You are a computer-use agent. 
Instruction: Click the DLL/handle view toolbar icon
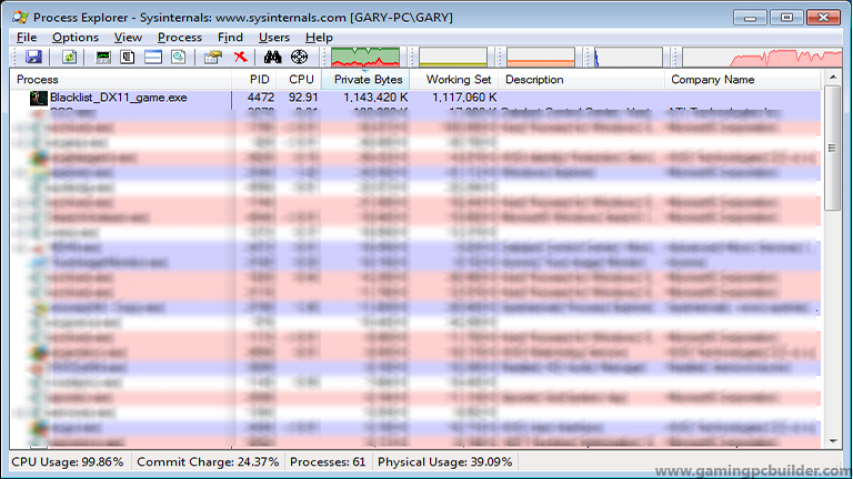tap(178, 57)
